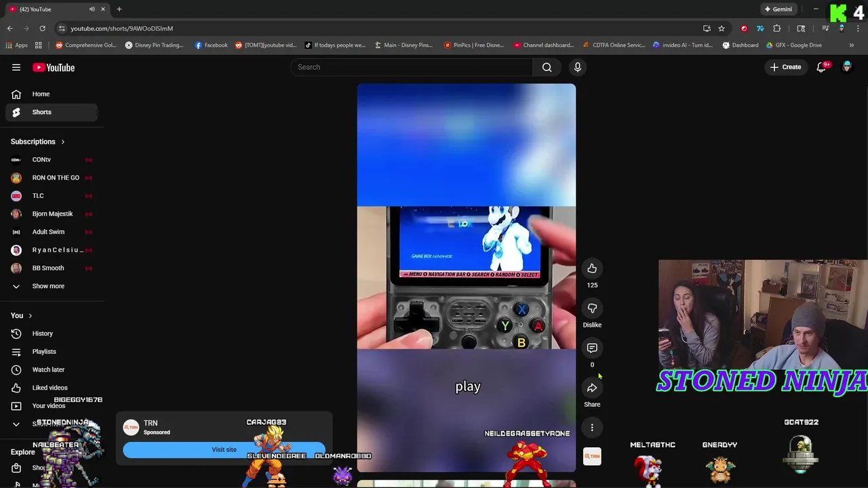Click the browser address bar URL
The width and height of the screenshot is (868, 488).
point(122,28)
